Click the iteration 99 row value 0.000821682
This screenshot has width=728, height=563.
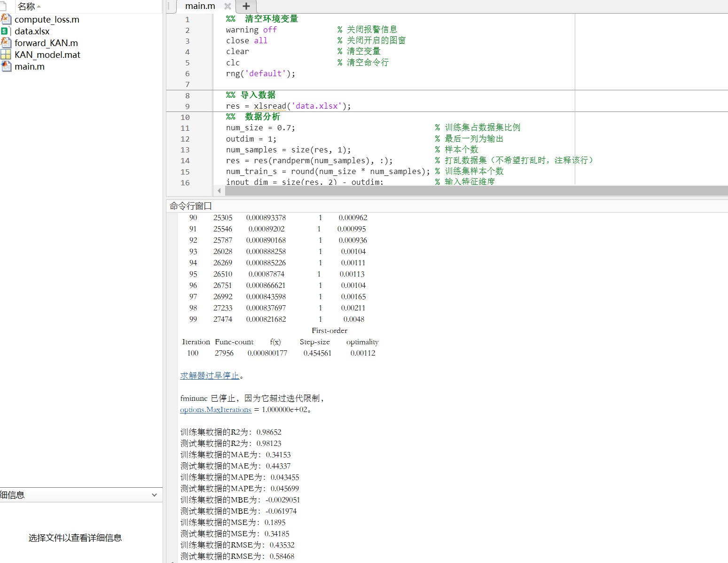[x=266, y=319]
